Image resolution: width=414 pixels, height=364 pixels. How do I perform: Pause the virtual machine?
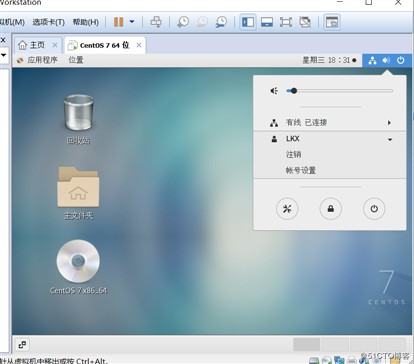pos(118,22)
